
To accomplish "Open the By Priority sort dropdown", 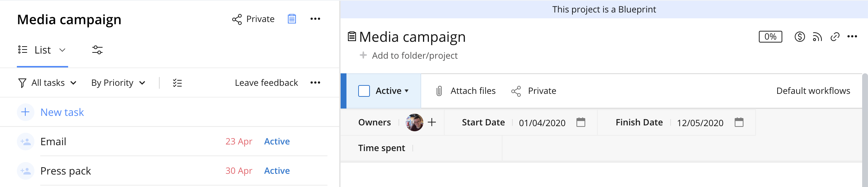I will tap(118, 83).
